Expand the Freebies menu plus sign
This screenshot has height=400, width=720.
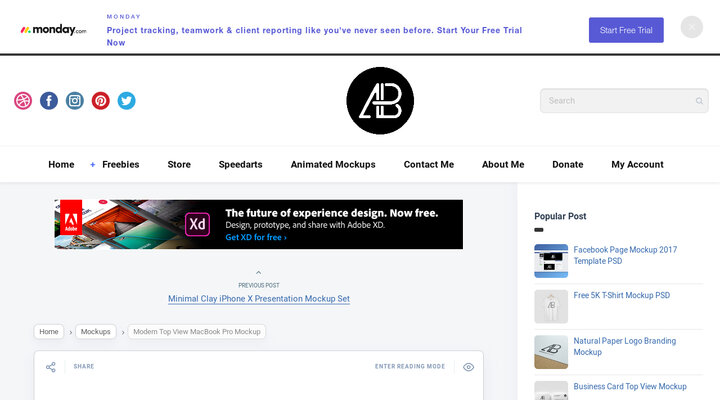click(x=93, y=165)
